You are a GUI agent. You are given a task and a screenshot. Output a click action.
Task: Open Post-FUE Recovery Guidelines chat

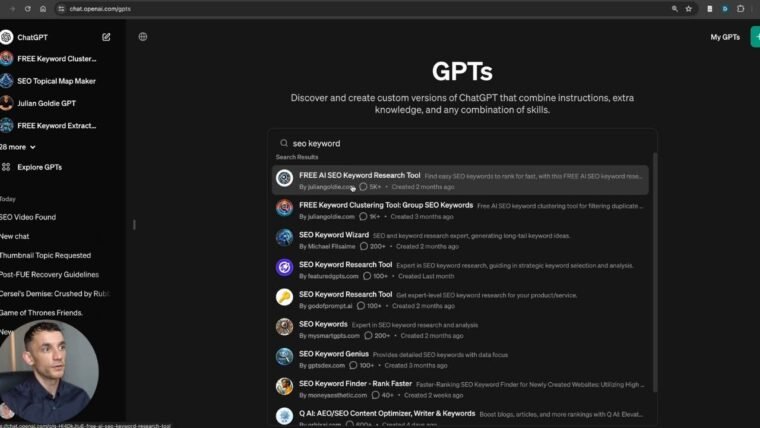(x=49, y=274)
